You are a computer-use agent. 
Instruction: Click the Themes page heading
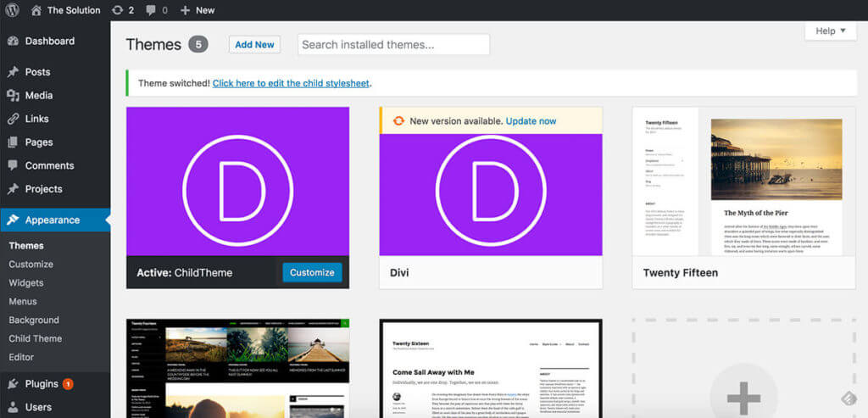click(153, 44)
